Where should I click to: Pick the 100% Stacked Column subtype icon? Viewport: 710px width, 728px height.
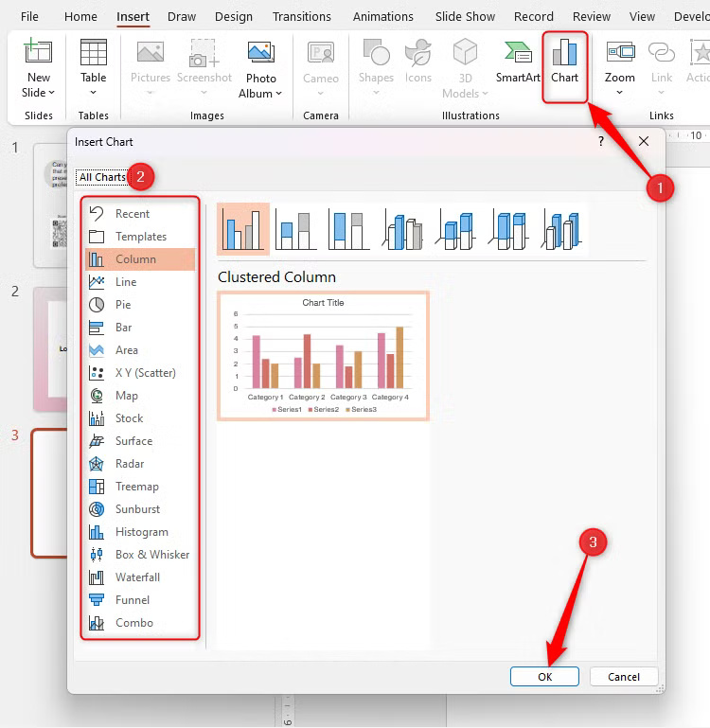point(348,229)
